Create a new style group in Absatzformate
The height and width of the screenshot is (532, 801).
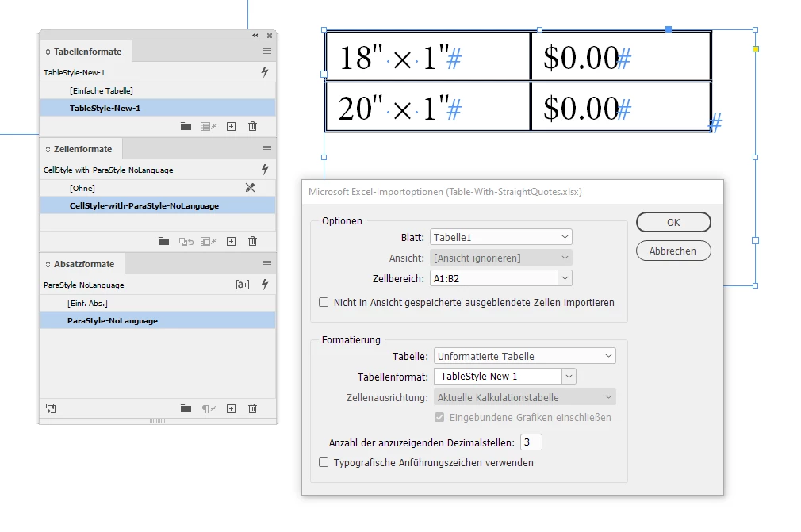[x=186, y=408]
